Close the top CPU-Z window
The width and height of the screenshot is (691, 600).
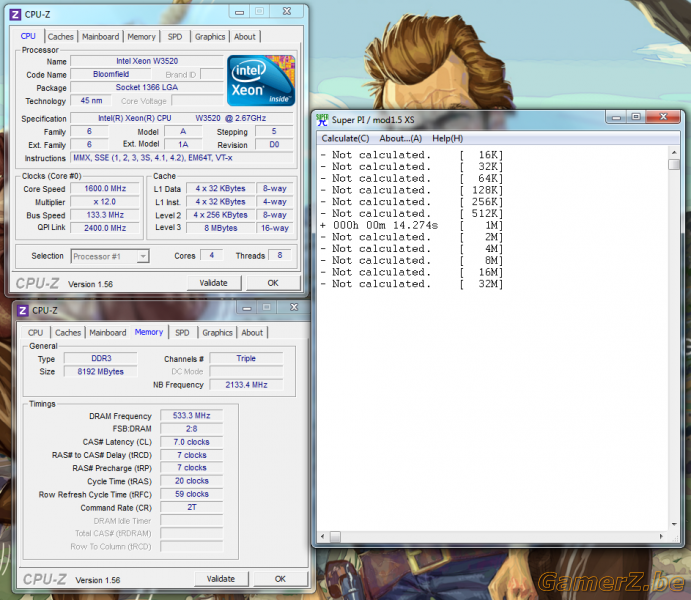pos(287,11)
